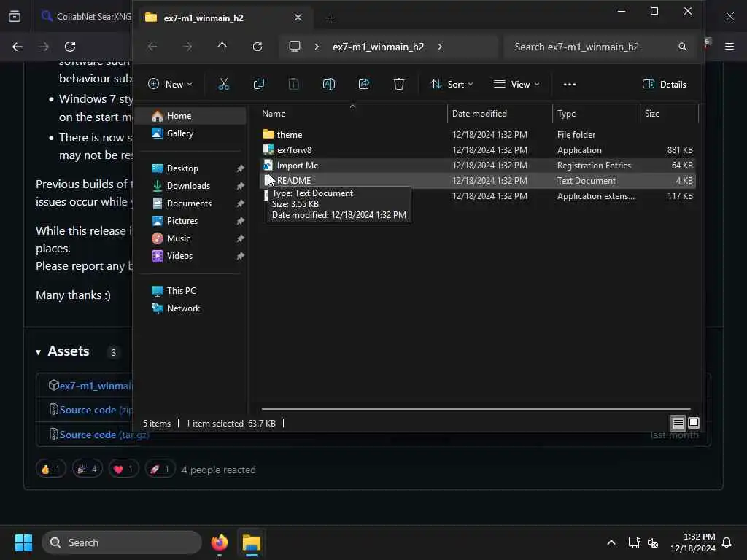
Task: Select Network in navigation pane
Action: click(191, 308)
